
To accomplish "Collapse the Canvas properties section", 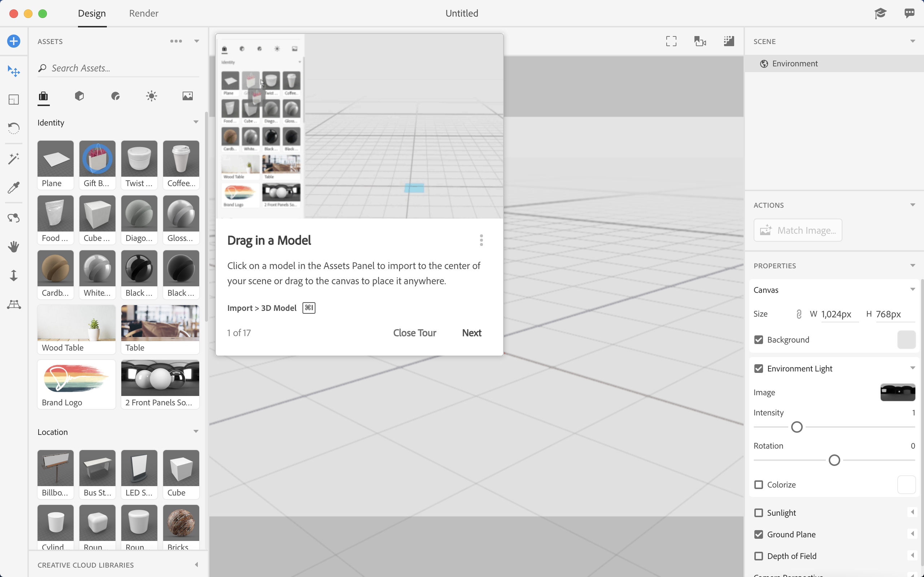I will point(912,290).
